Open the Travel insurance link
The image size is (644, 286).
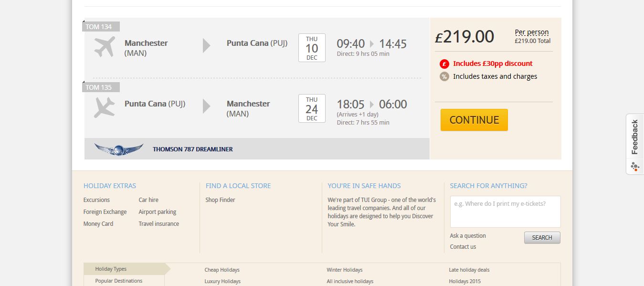click(x=158, y=224)
